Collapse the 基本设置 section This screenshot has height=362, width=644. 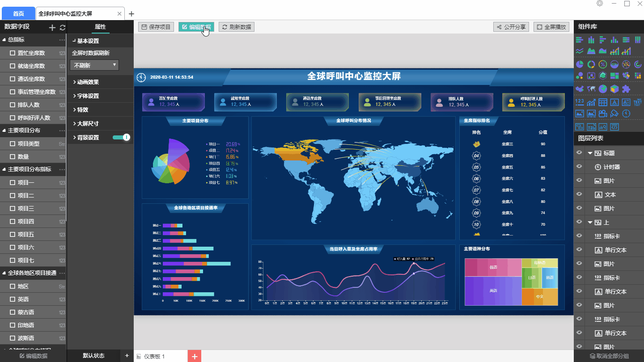pyautogui.click(x=101, y=41)
